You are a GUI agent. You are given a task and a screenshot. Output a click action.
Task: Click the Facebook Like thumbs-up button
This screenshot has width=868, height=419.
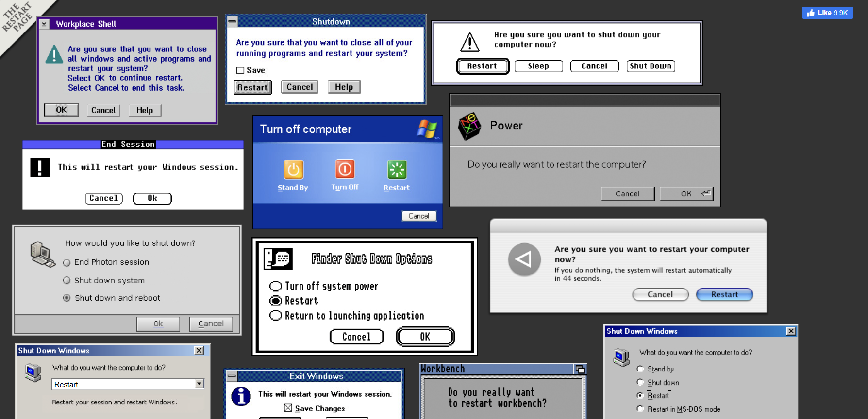coord(827,13)
